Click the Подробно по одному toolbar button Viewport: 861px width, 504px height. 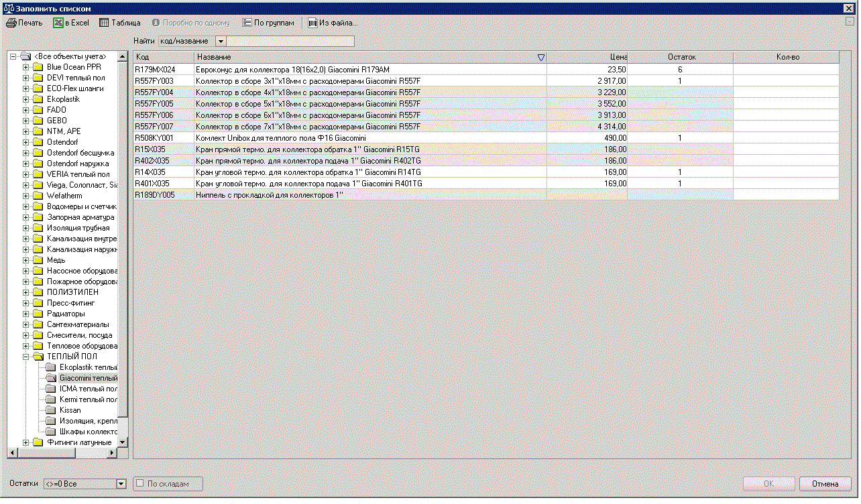[191, 23]
